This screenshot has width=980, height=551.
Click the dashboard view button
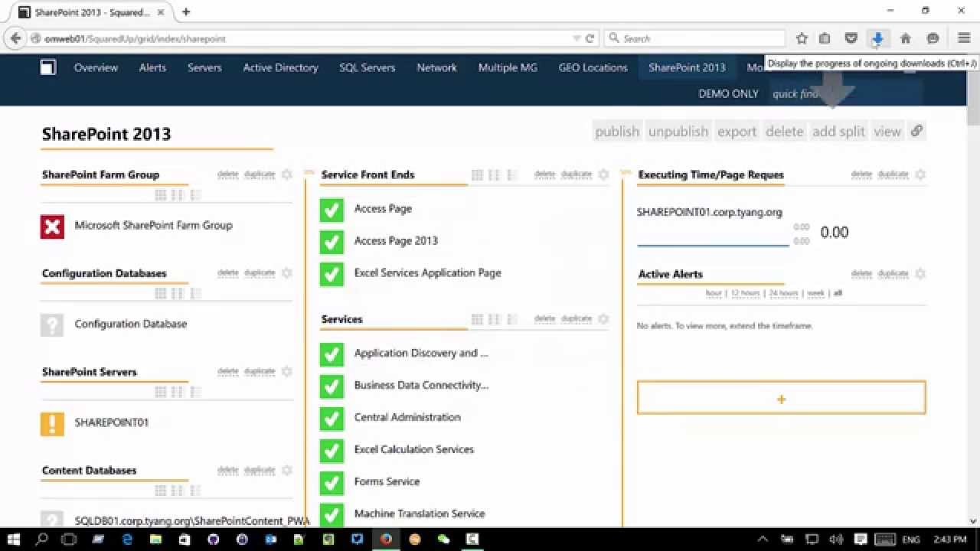pyautogui.click(x=887, y=131)
